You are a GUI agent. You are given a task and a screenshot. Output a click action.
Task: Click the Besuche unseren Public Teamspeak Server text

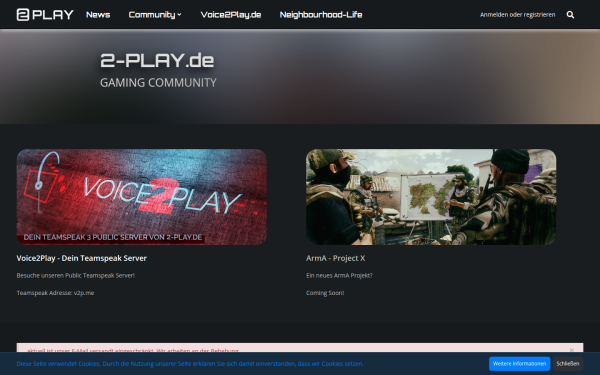(x=75, y=275)
